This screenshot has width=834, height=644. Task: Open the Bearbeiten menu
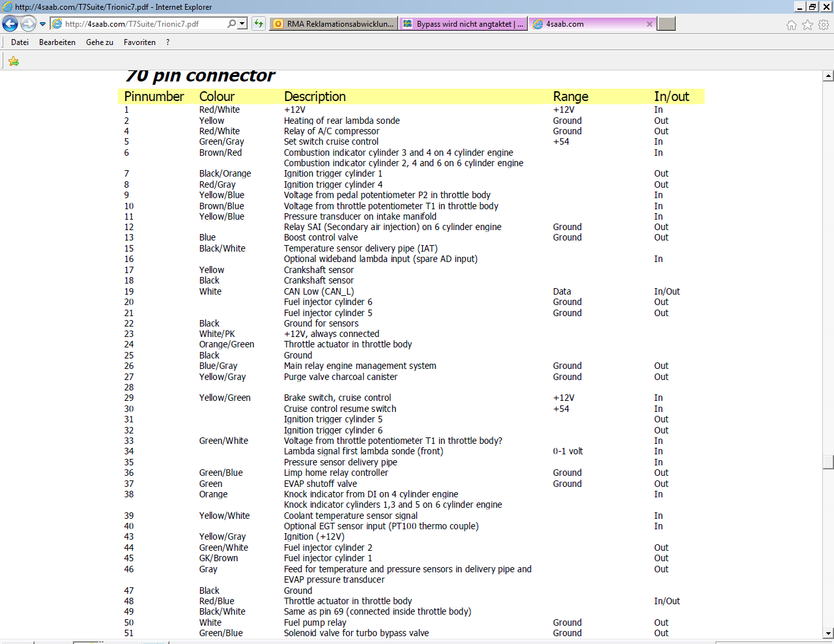[x=57, y=42]
